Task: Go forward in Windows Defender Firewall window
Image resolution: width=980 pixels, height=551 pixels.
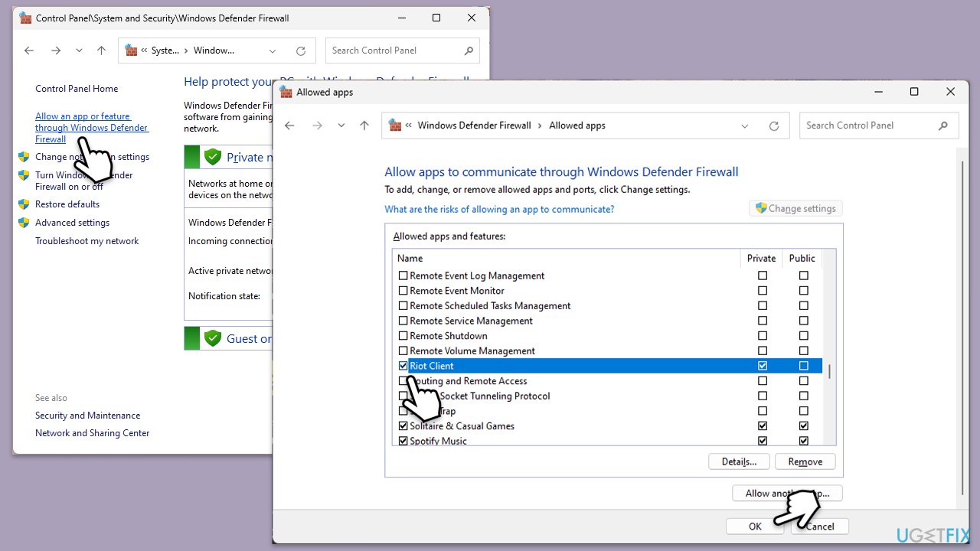Action: coord(55,51)
